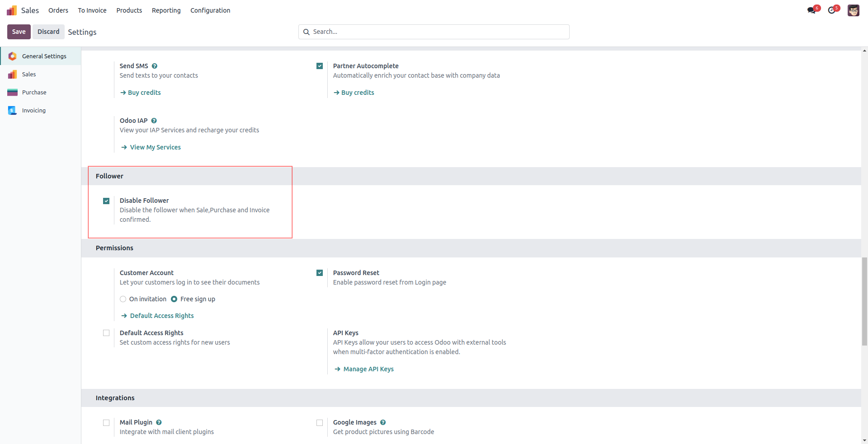
Task: Open the Orders menu
Action: (x=58, y=10)
